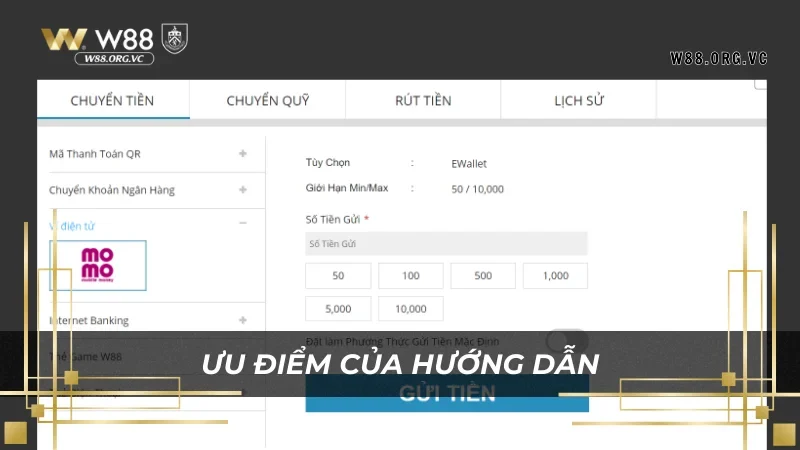Choose the 10,000 amount button
The width and height of the screenshot is (800, 450).
point(411,309)
